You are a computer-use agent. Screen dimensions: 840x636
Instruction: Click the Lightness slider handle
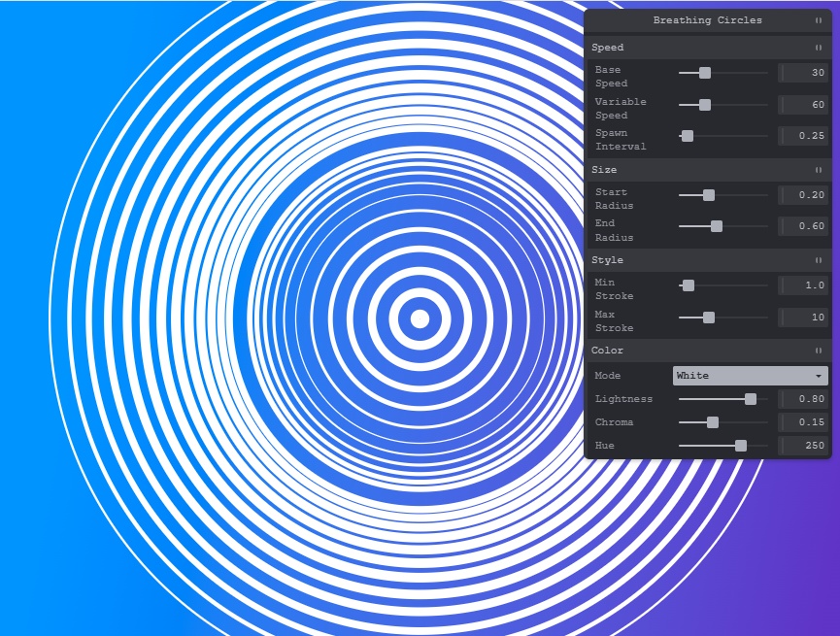[x=751, y=399]
